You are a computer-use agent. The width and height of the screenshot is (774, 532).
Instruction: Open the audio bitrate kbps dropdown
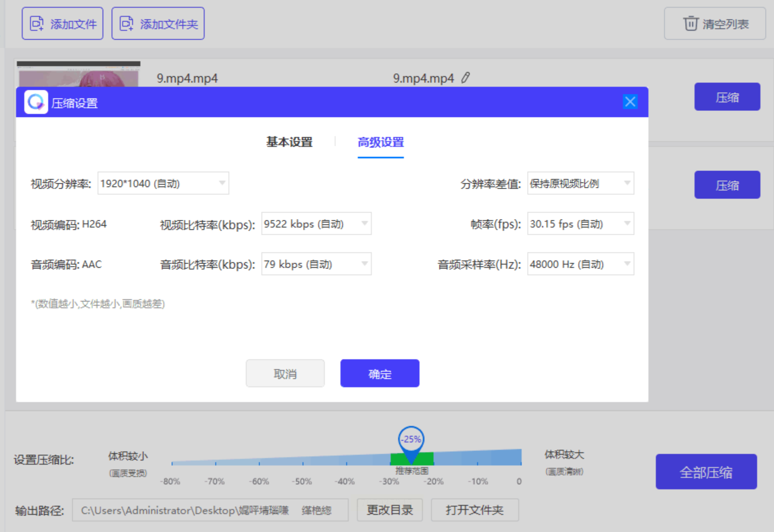tap(316, 264)
